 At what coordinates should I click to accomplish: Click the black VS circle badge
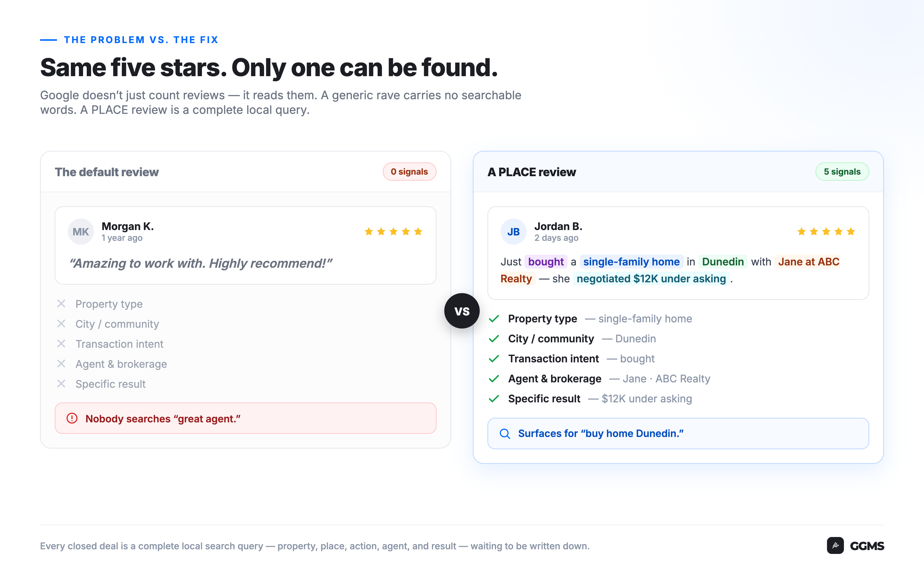tap(462, 311)
